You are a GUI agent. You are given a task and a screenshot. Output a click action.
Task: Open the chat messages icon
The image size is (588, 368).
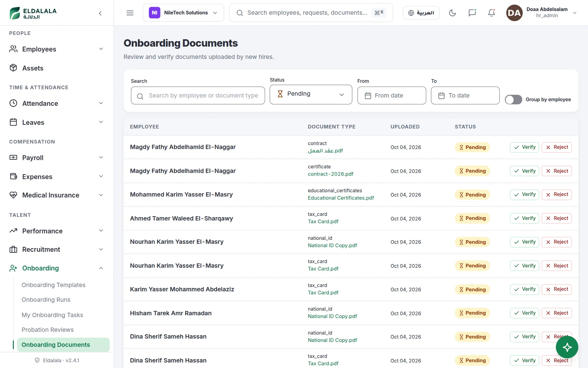(472, 13)
